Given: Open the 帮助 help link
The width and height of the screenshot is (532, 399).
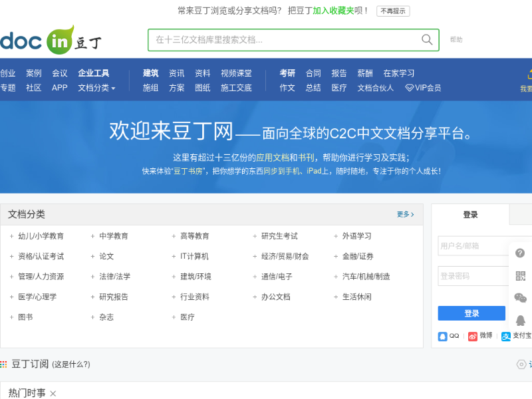Looking at the screenshot, I should (x=456, y=40).
